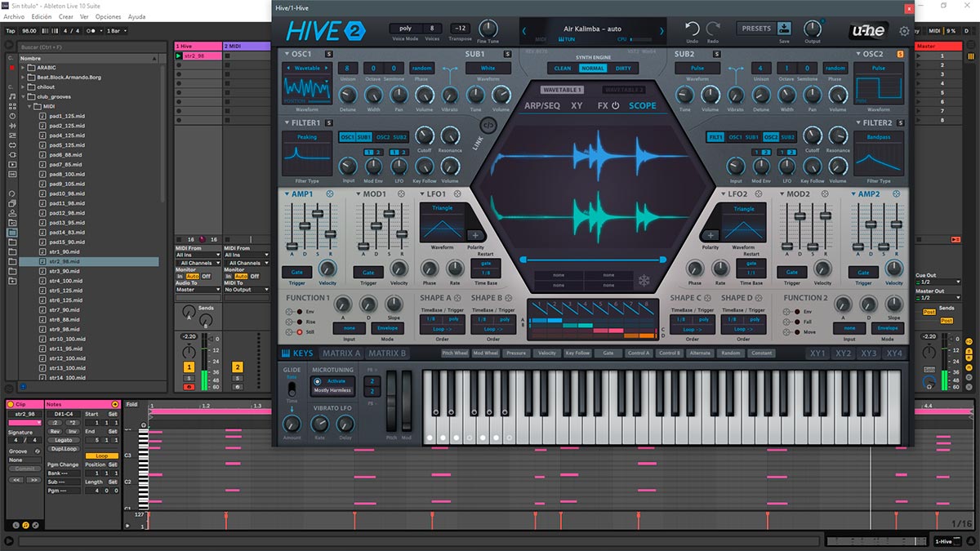Image resolution: width=980 pixels, height=551 pixels.
Task: Open the OSC1 Wavetable type selector
Action: pos(307,69)
